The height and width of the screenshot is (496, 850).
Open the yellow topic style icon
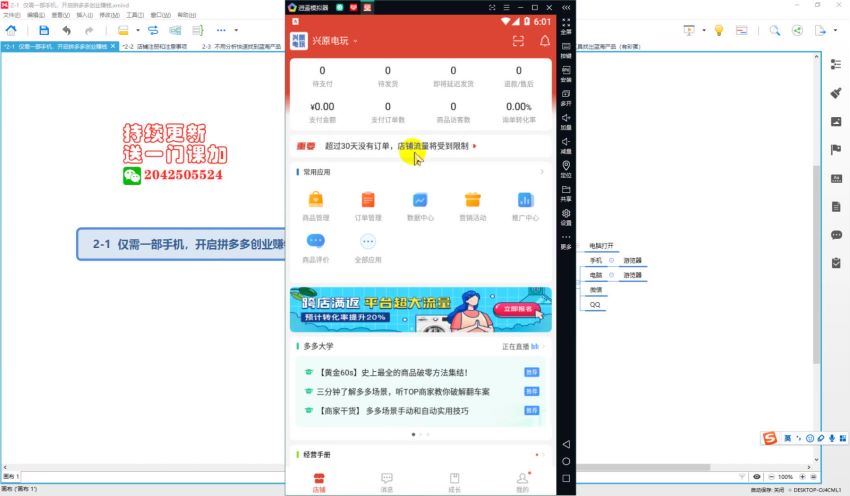[123, 30]
